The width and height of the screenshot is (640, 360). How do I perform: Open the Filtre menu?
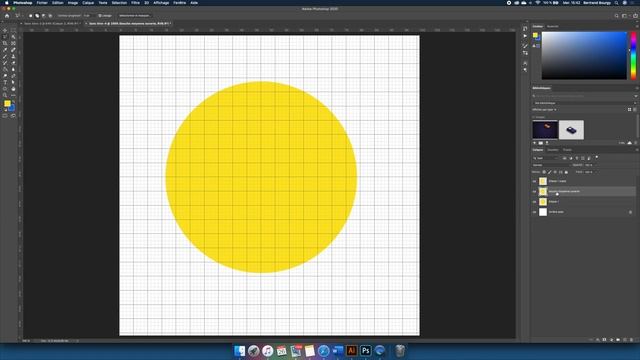coord(136,3)
